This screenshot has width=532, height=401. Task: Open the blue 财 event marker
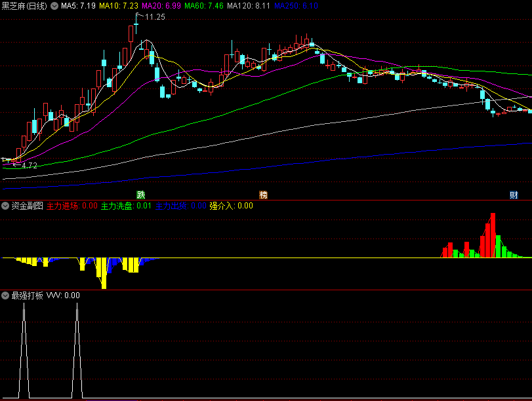(x=514, y=195)
